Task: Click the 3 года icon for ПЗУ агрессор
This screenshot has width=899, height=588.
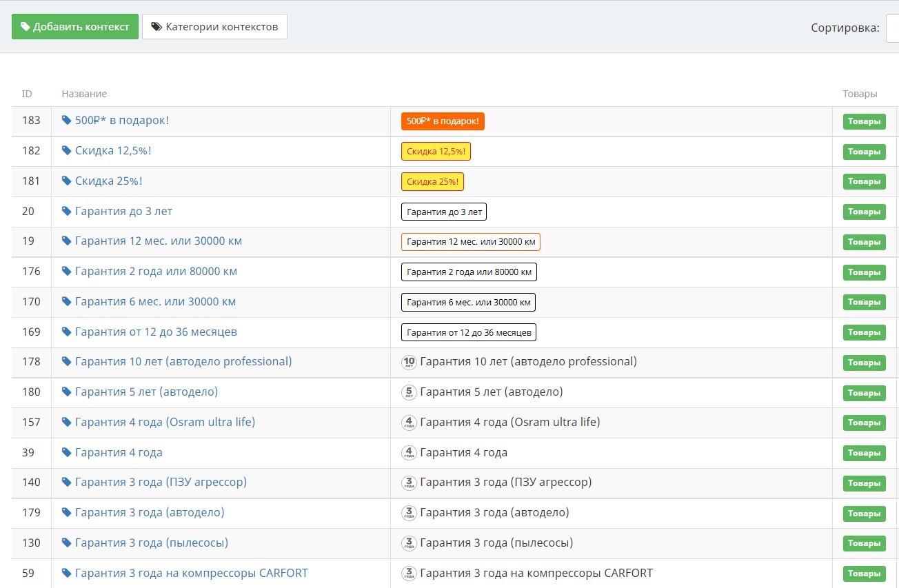Action: [409, 483]
